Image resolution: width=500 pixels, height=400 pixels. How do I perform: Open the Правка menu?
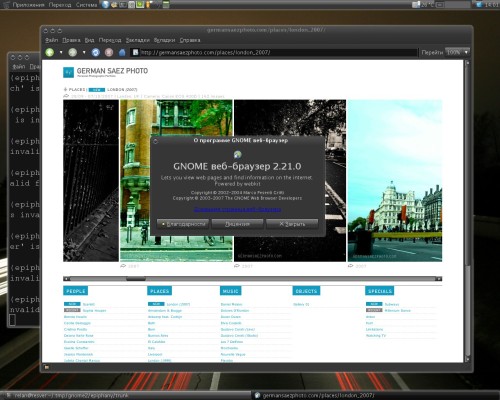[x=71, y=40]
